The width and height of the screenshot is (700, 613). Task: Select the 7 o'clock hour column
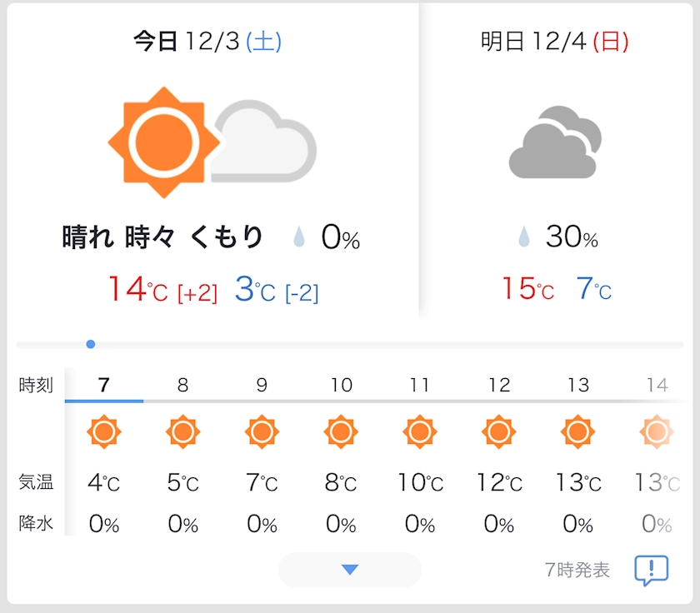click(x=103, y=385)
